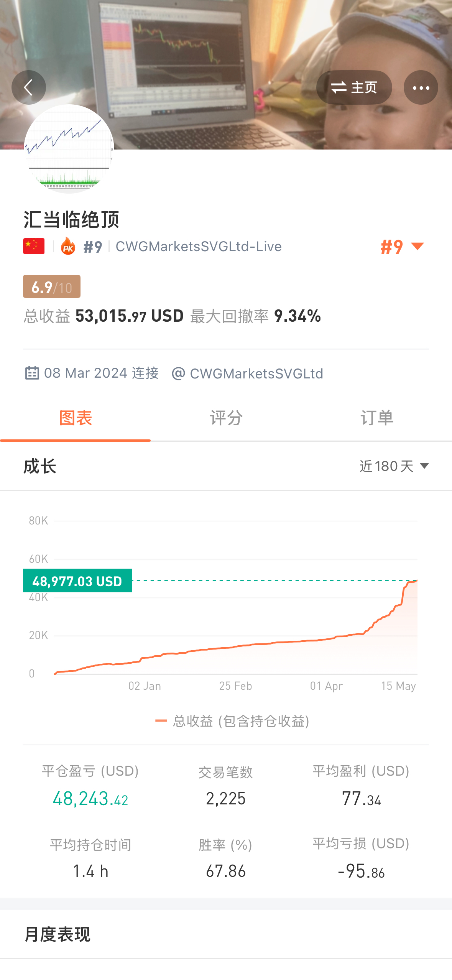Tap the China flag icon
Image resolution: width=452 pixels, height=980 pixels.
pyautogui.click(x=34, y=246)
